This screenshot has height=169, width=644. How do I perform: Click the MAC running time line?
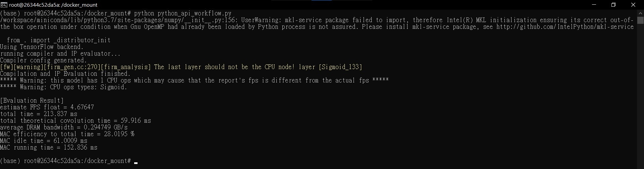[49, 148]
